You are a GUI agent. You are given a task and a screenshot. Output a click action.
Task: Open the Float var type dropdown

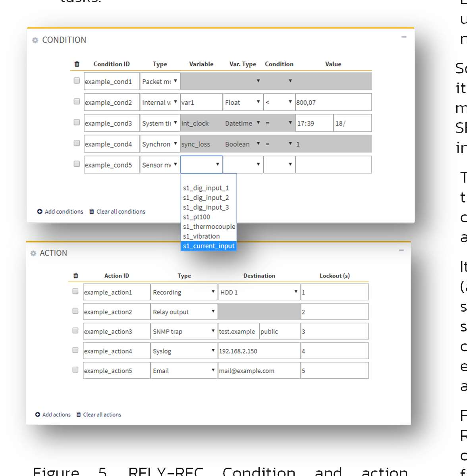coord(243,102)
